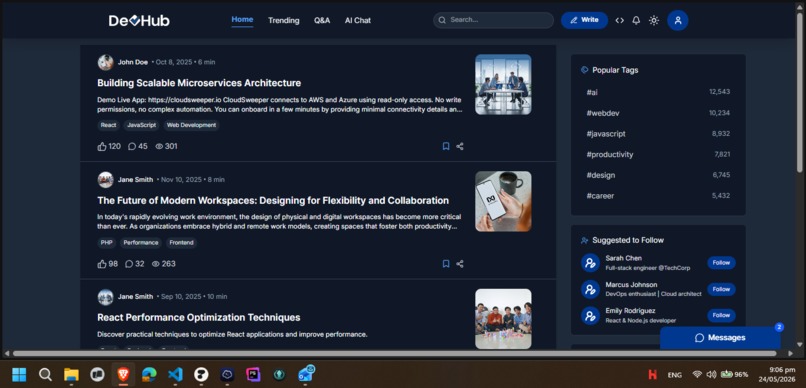Bookmark the Microservices Architecture post

pos(446,146)
